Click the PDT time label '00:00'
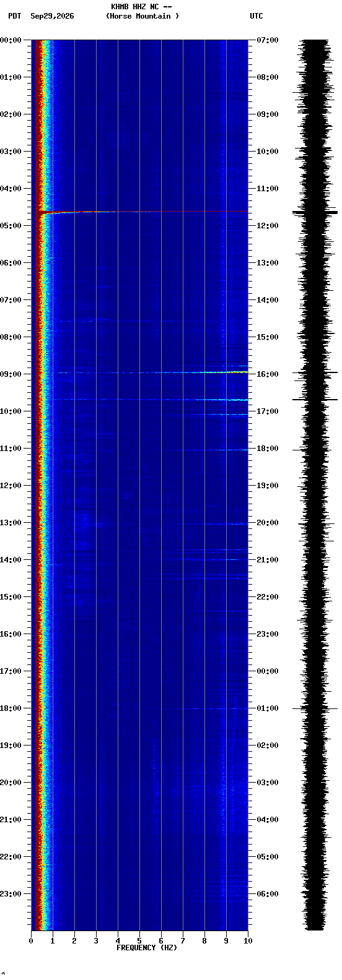This screenshot has height=980, width=342. [x=11, y=40]
